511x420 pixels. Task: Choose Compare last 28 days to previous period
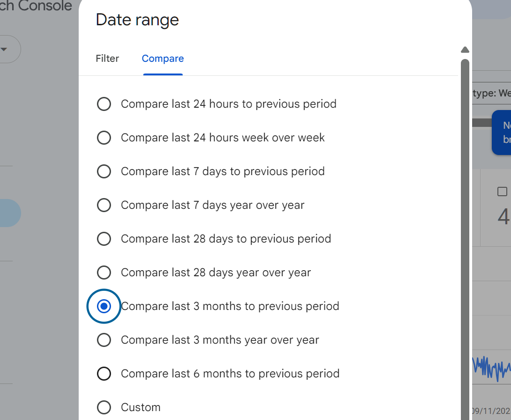(104, 239)
